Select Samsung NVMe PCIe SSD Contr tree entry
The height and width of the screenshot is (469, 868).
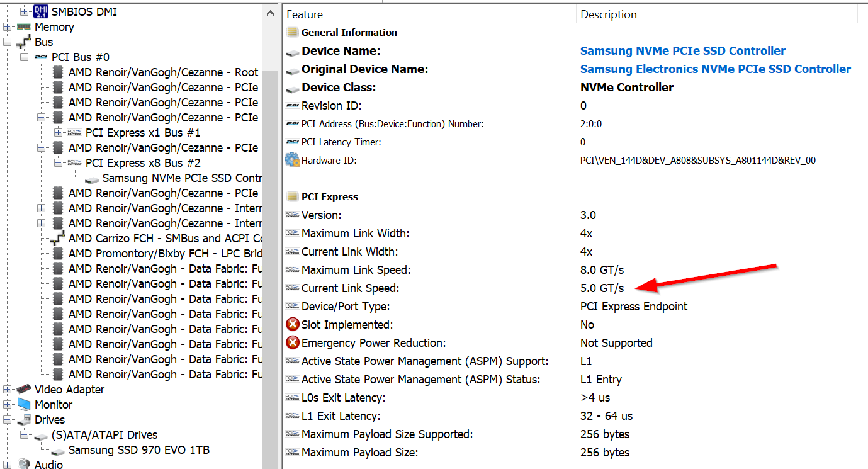tap(182, 178)
